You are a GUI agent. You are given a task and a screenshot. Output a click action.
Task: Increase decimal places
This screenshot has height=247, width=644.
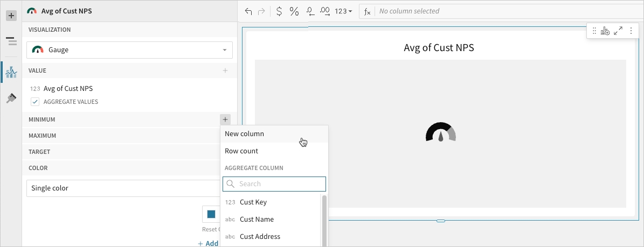click(x=325, y=11)
